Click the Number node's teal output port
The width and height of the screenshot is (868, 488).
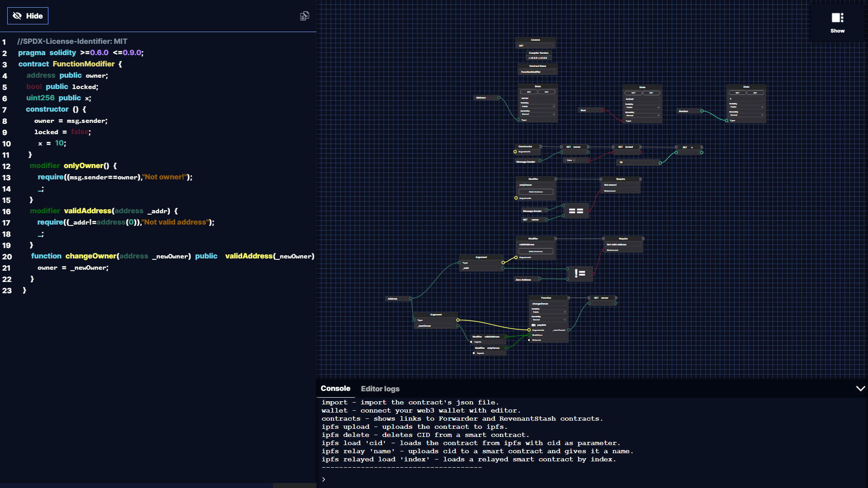(x=702, y=111)
